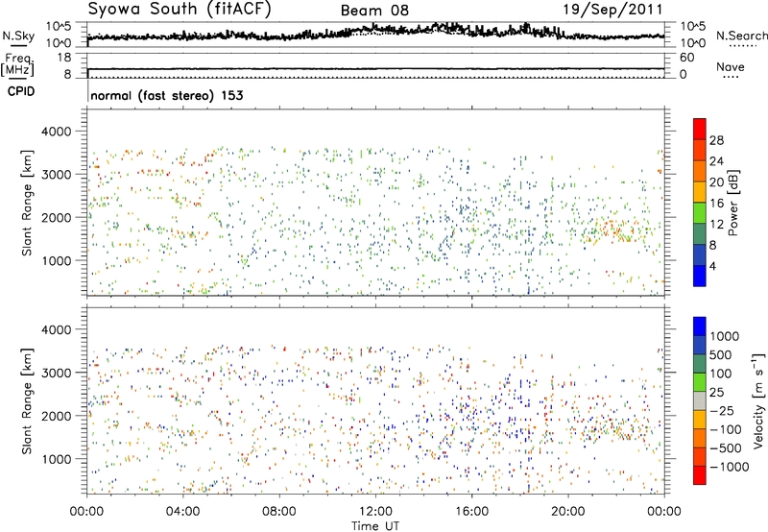
Task: Click the 16:00 time axis label
Action: [x=471, y=512]
